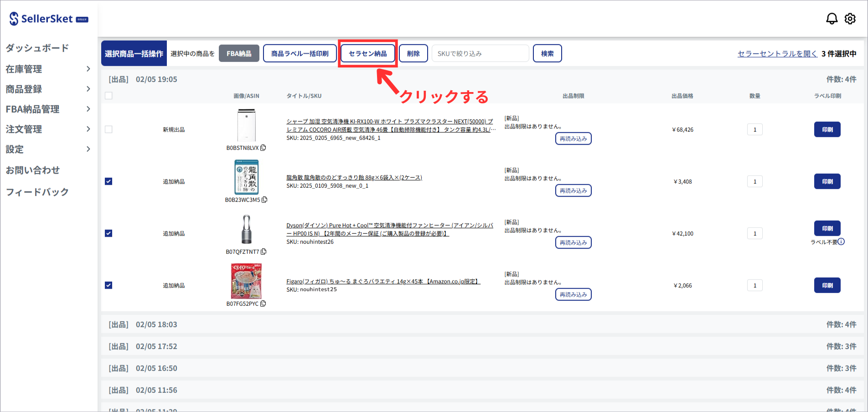The height and width of the screenshot is (412, 868).
Task: Go to ダッシュボード in the sidebar
Action: [37, 48]
